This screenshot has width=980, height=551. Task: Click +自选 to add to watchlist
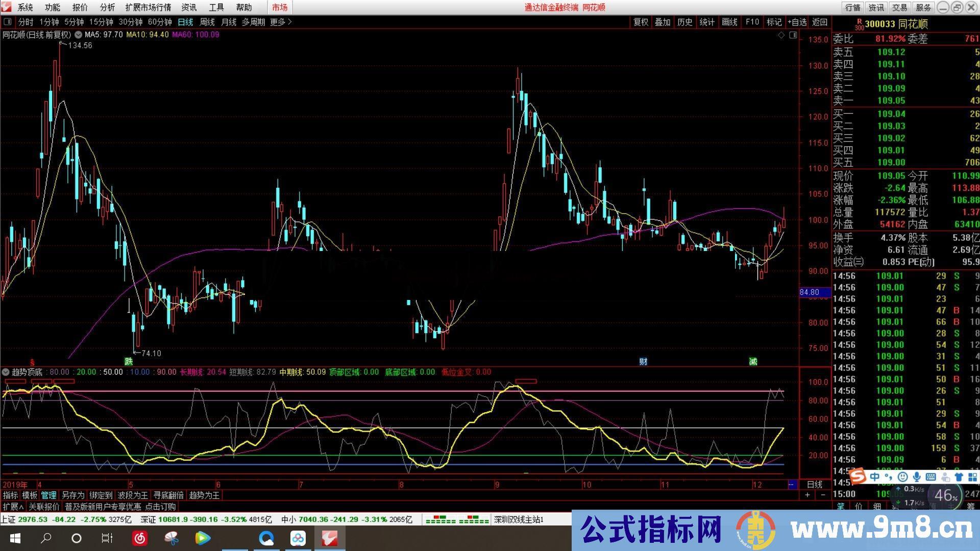click(797, 22)
